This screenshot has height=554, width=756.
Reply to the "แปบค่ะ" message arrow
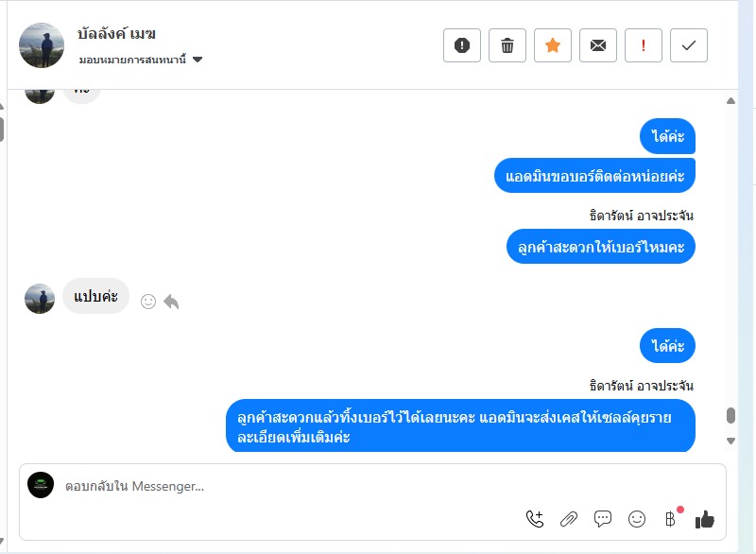(171, 302)
